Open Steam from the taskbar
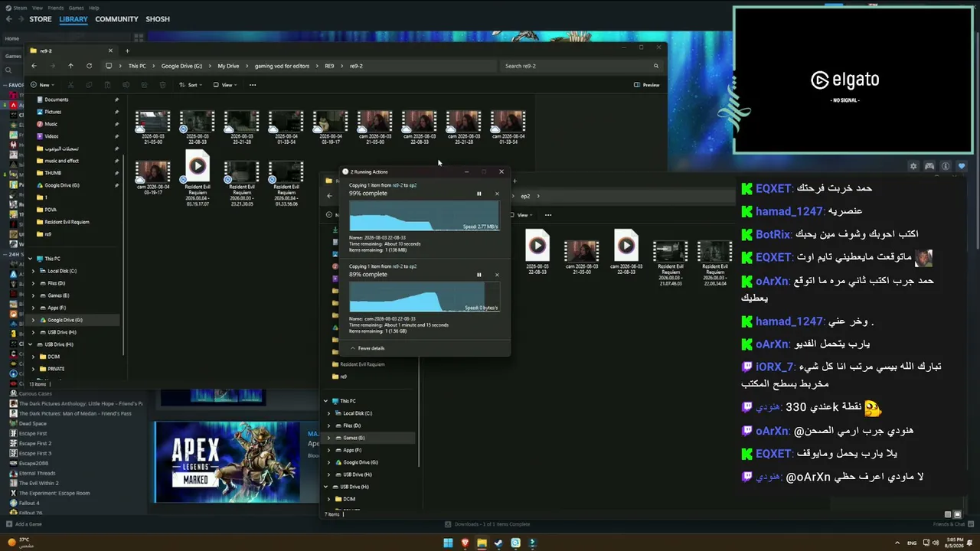Image resolution: width=980 pixels, height=551 pixels. coord(498,543)
